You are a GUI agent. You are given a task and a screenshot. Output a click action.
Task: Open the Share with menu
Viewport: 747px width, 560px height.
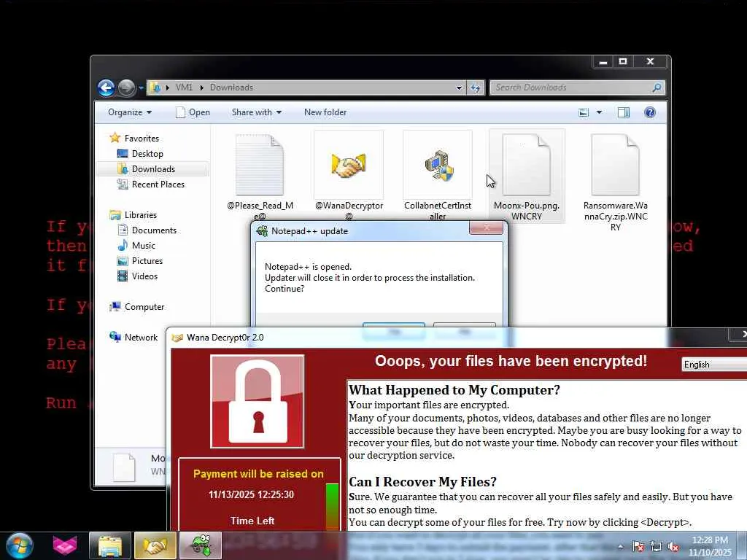(256, 112)
